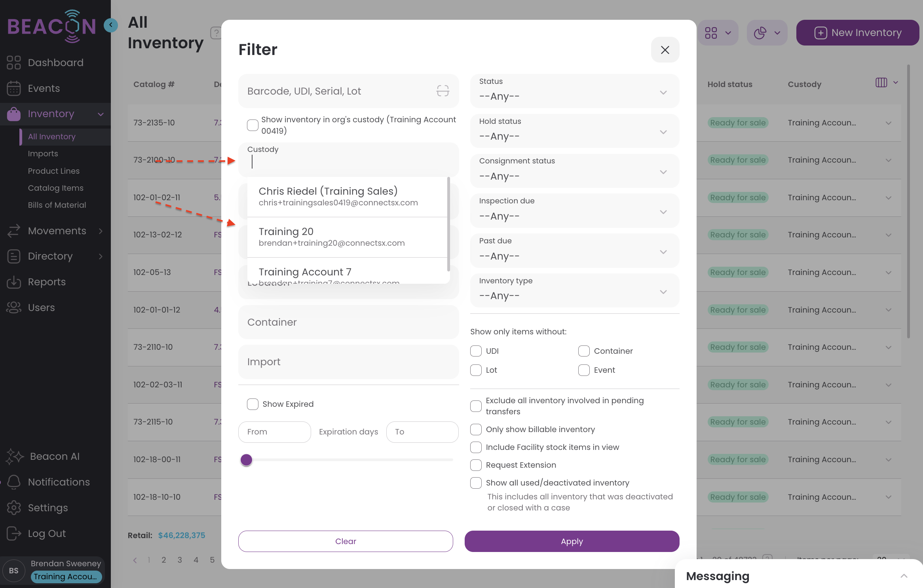
Task: Enable the Show Expired checkbox
Action: 253,404
